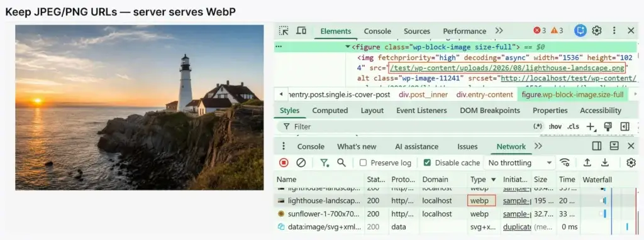Image resolution: width=644 pixels, height=240 pixels.
Task: Activate the inspect element picker icon
Action: (284, 31)
